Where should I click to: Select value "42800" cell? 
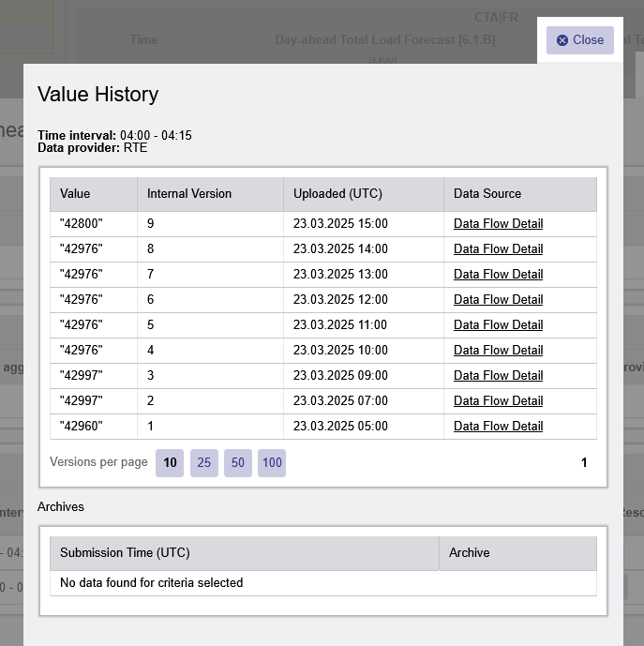pos(94,224)
